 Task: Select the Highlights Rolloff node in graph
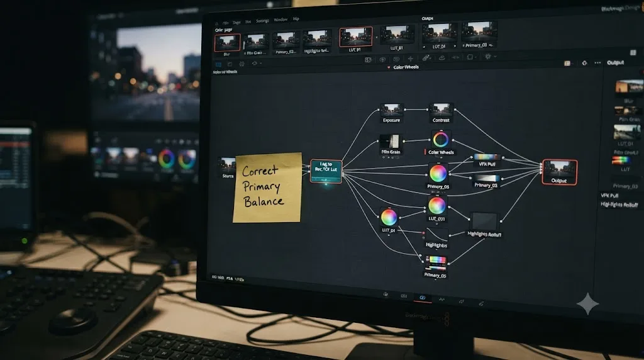(484, 225)
